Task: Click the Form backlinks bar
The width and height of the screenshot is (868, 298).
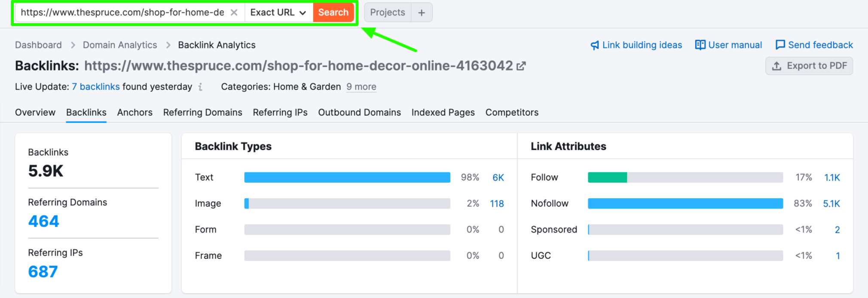Action: tap(347, 230)
